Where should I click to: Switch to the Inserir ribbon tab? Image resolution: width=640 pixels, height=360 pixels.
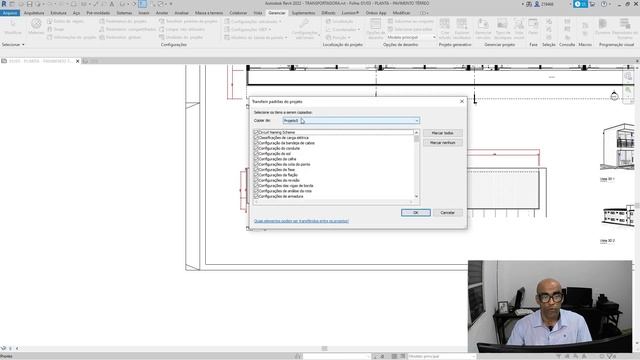pyautogui.click(x=144, y=13)
